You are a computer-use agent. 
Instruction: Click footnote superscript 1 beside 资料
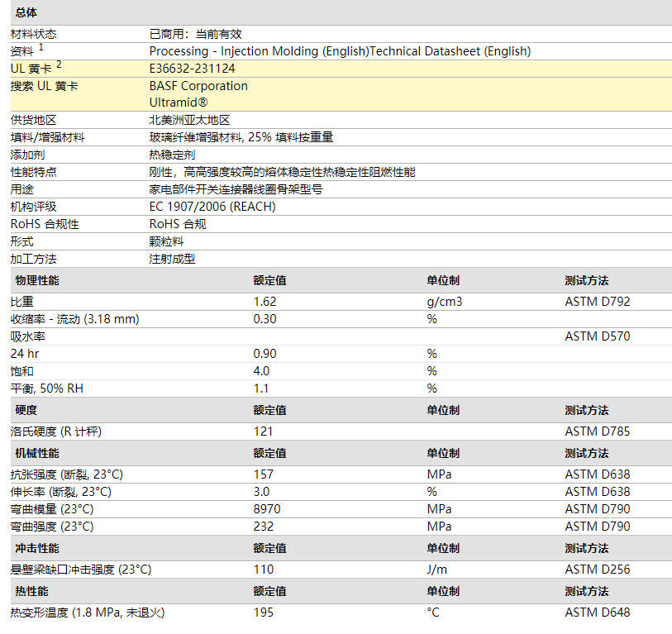41,48
